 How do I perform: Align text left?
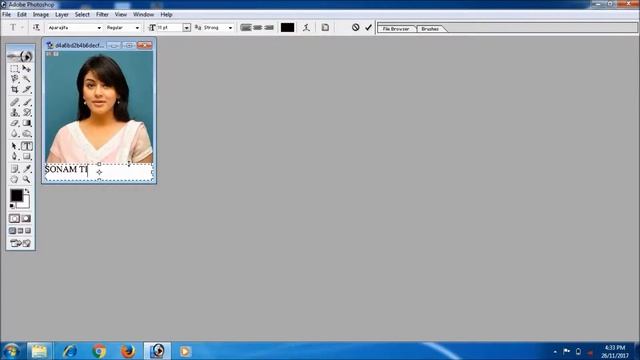(246, 27)
